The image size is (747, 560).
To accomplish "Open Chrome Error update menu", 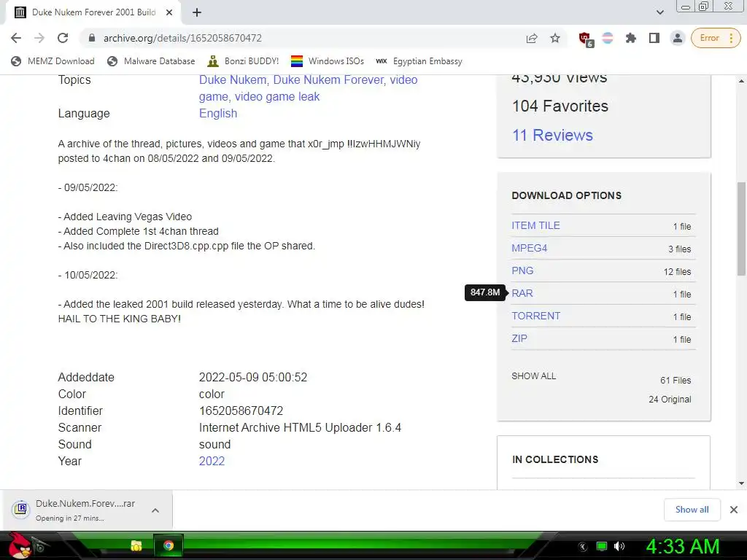I will coord(716,38).
